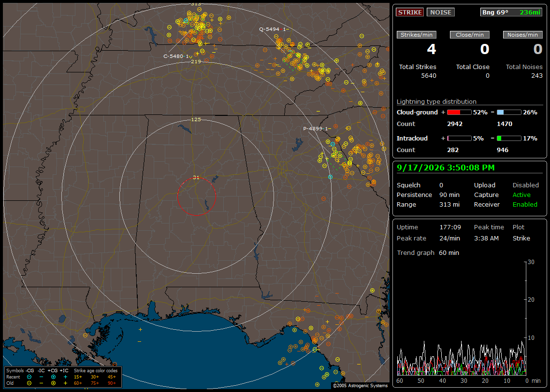
Task: Click the Strikes/min counter label
Action: point(416,35)
